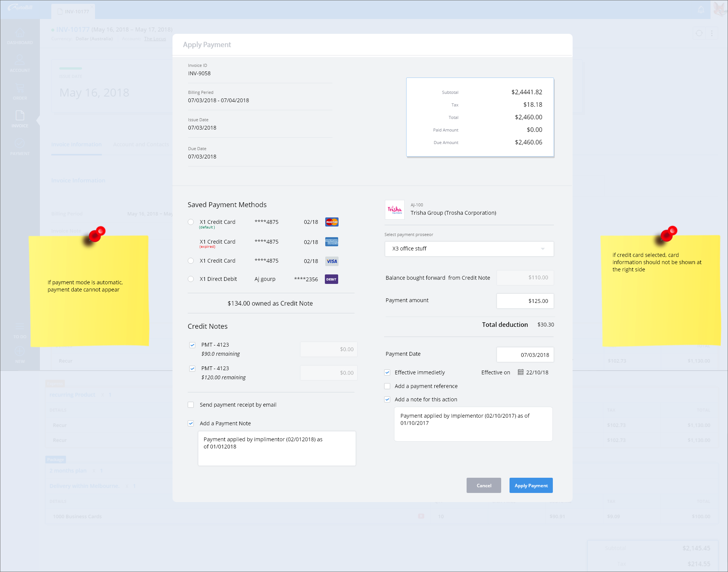Check Add a payment reference
Image resolution: width=728 pixels, height=572 pixels.
(387, 387)
